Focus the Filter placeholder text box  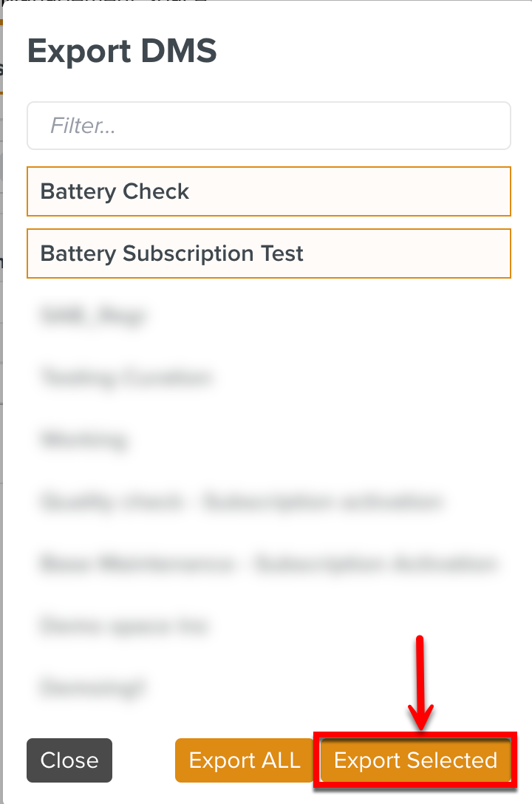(x=269, y=126)
